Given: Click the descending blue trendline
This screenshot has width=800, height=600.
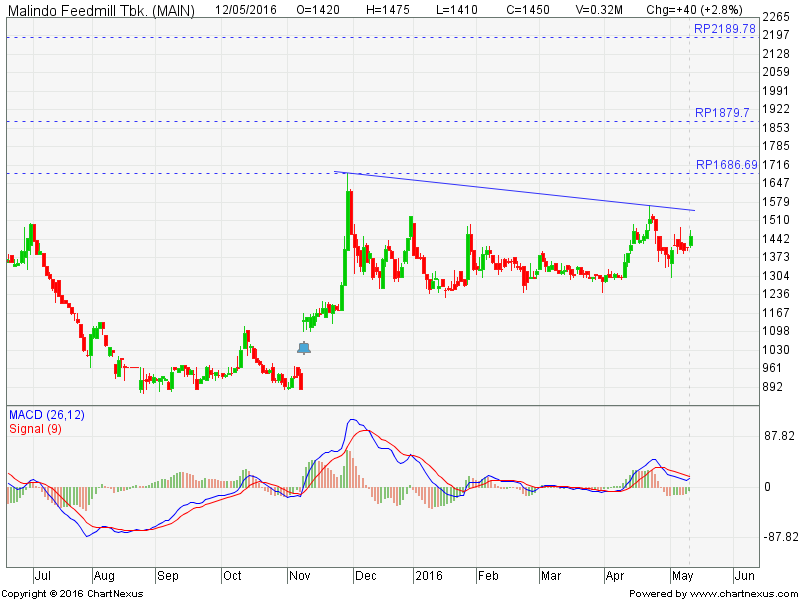Looking at the screenshot, I should [x=514, y=191].
